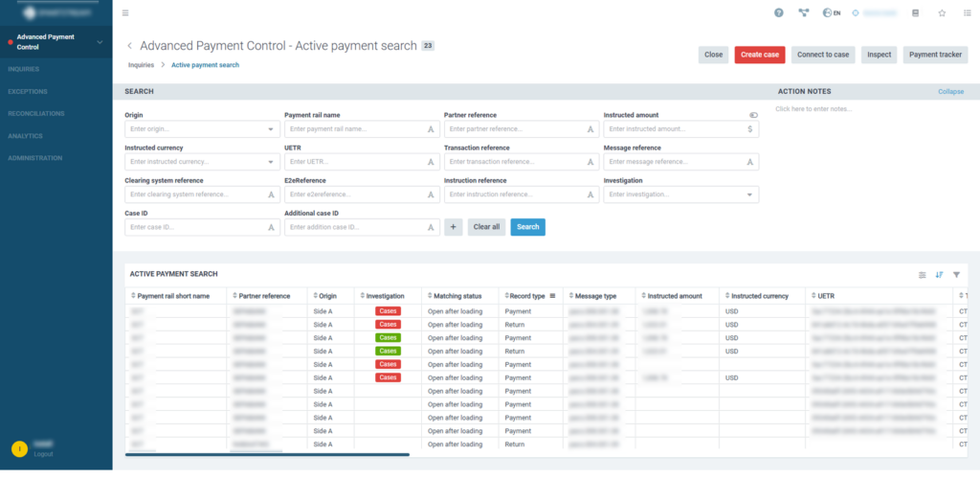
Task: Open the book documentation icon
Action: [915, 13]
